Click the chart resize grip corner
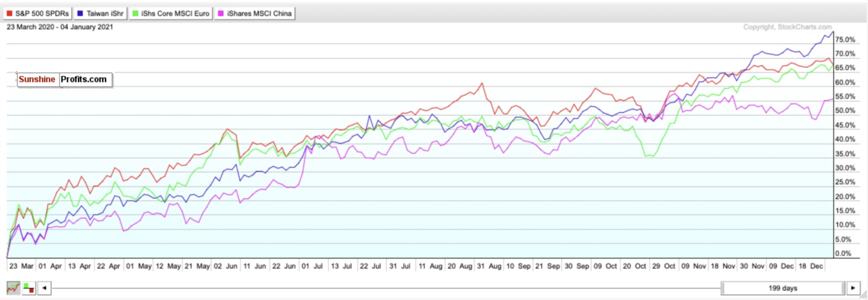868x300 pixels. pos(863,295)
